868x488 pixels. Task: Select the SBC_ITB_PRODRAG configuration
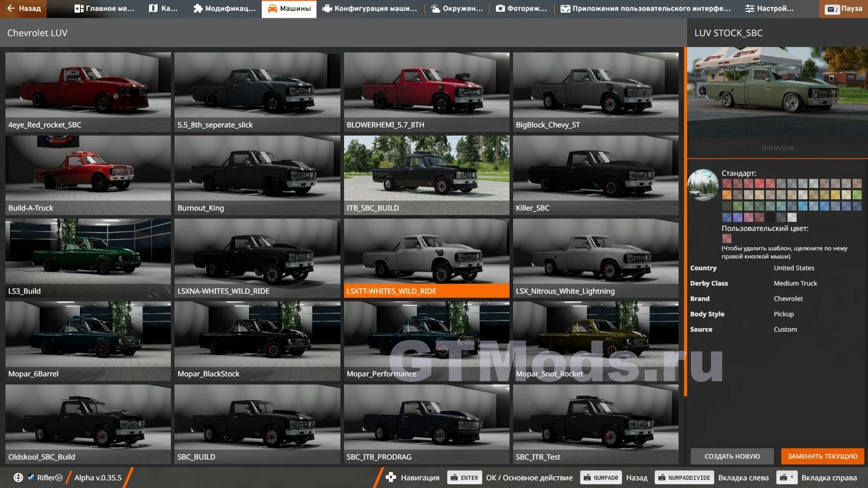tap(426, 424)
